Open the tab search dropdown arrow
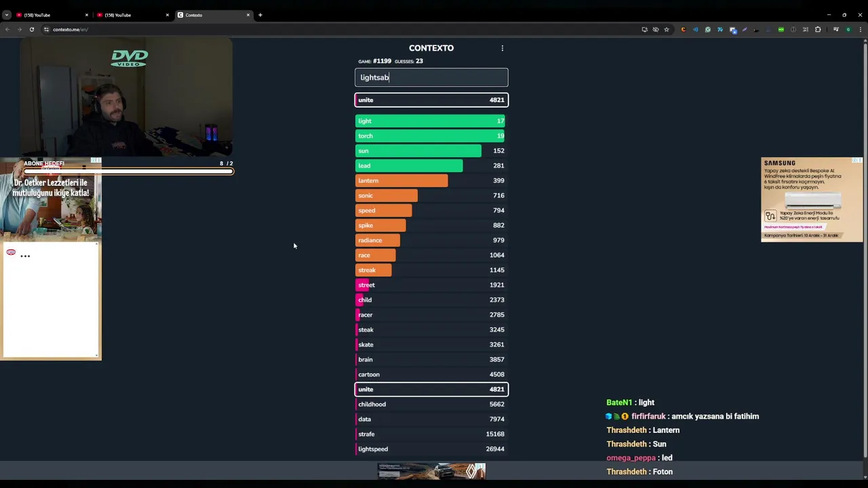 (7, 15)
